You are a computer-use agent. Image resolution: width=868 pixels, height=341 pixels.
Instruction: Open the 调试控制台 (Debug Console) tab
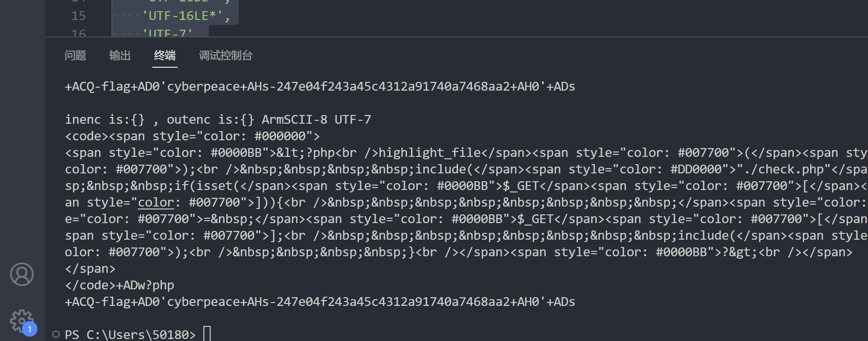(225, 55)
